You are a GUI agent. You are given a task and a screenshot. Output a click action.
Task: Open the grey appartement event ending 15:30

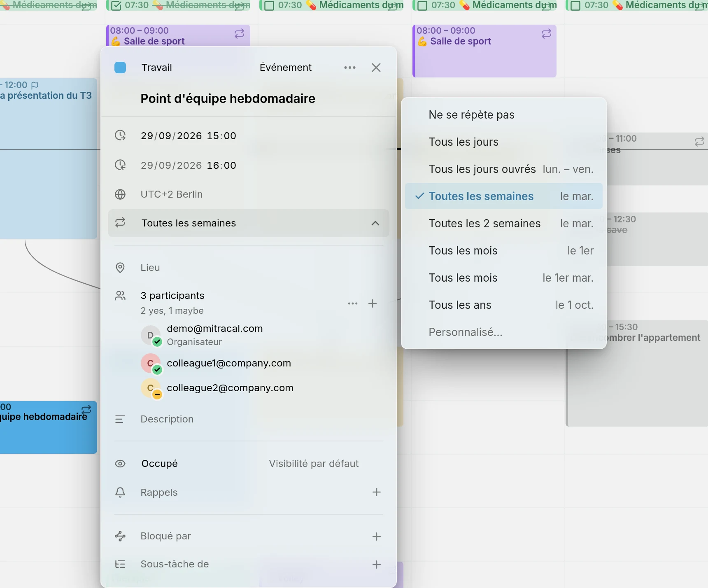pos(637,373)
